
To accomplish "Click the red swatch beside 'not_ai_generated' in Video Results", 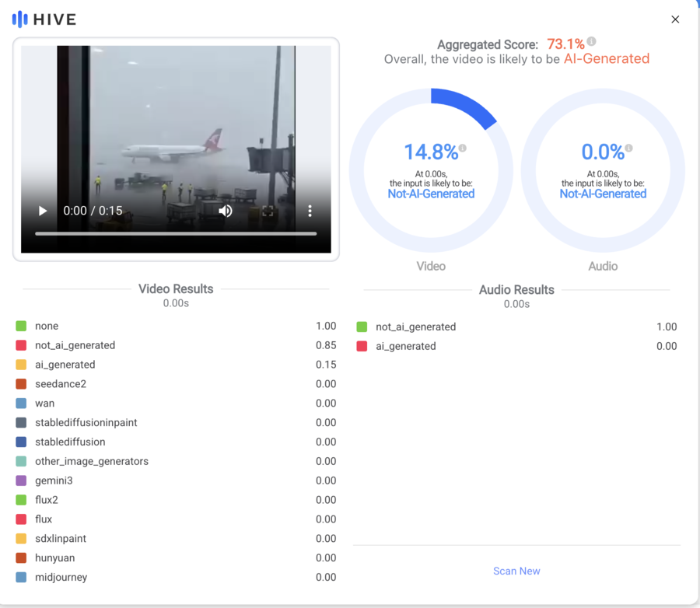I will click(x=21, y=345).
